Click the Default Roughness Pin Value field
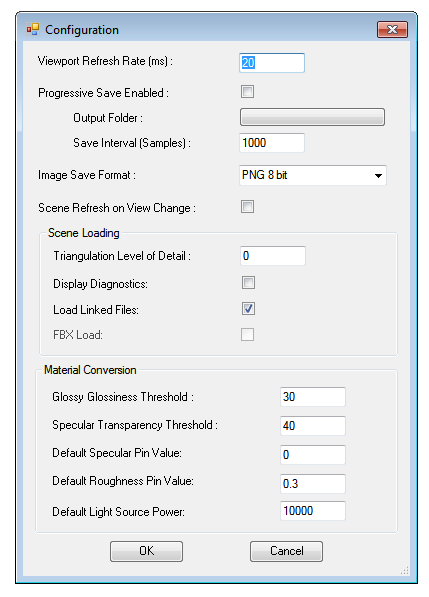The height and width of the screenshot is (597, 429). [313, 484]
